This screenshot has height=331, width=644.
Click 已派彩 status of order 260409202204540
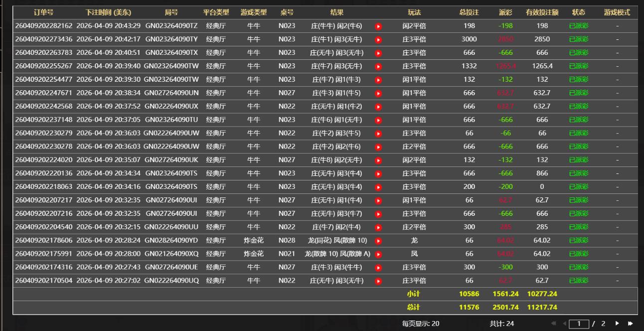click(x=579, y=227)
